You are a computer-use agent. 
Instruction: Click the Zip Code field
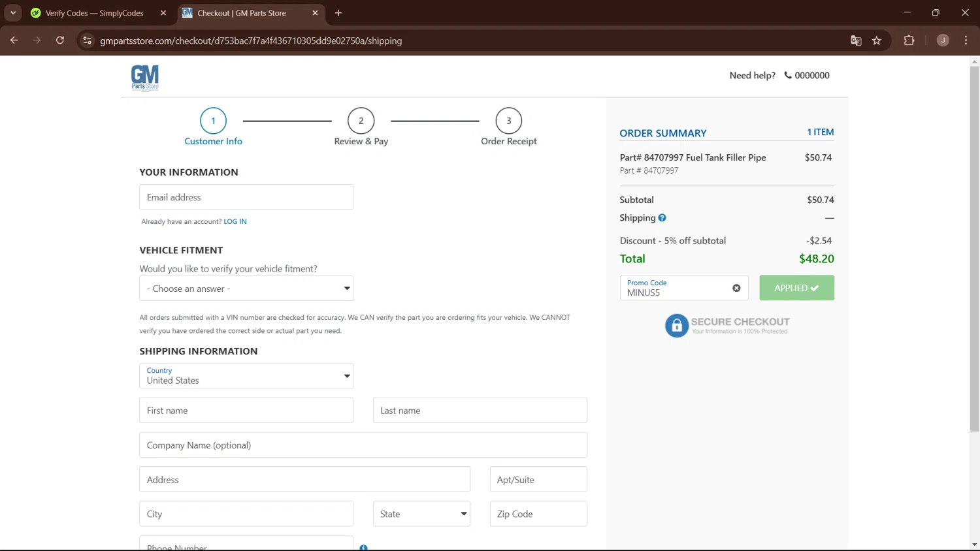538,514
